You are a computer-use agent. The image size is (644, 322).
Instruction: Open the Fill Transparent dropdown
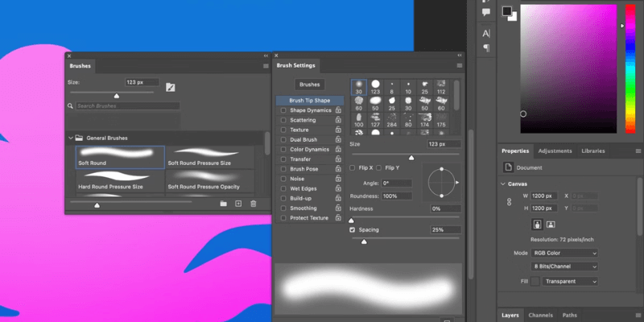click(569, 282)
